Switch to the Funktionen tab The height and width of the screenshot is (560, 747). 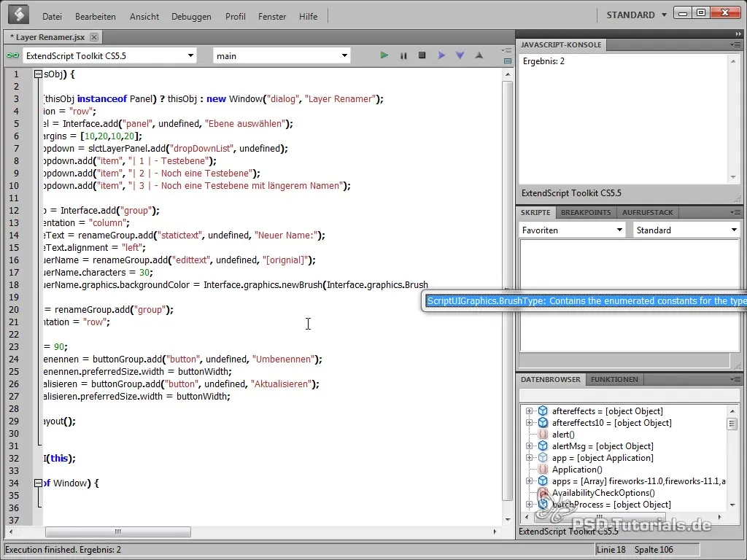(614, 379)
